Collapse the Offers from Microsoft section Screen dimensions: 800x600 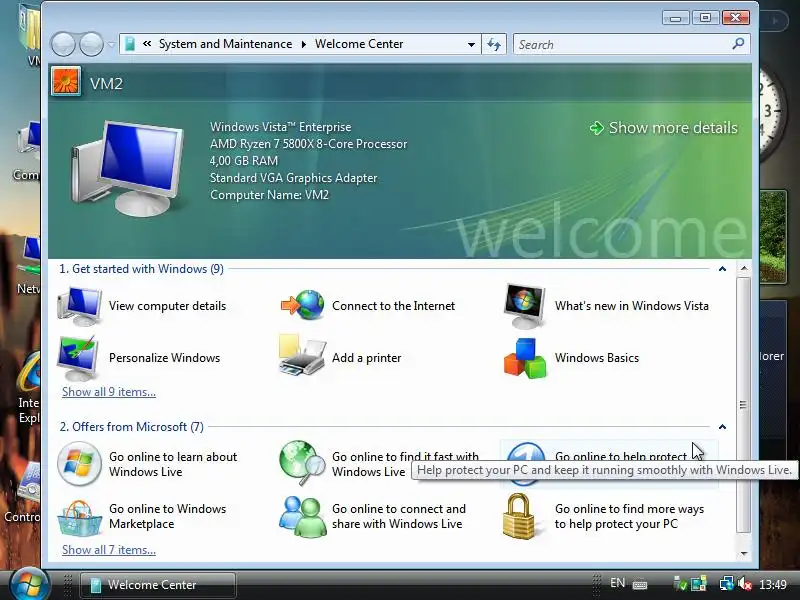coord(722,427)
